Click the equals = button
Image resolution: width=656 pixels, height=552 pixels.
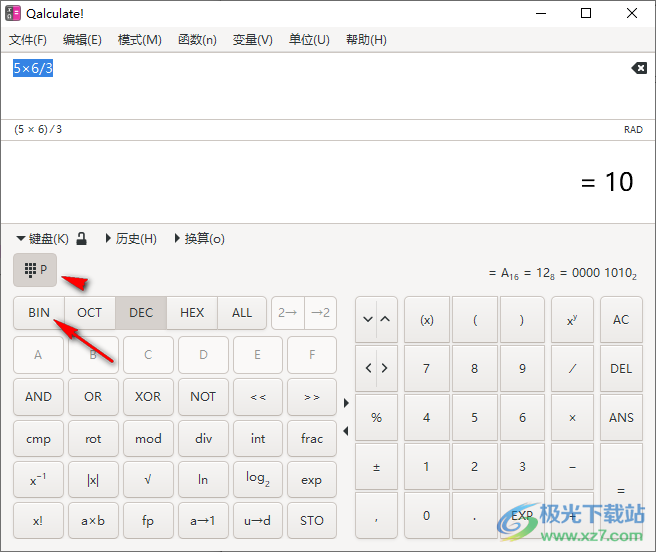[x=621, y=491]
